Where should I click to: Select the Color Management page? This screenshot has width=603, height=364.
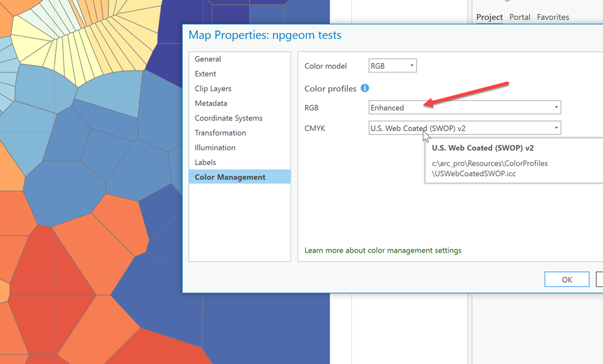[229, 177]
